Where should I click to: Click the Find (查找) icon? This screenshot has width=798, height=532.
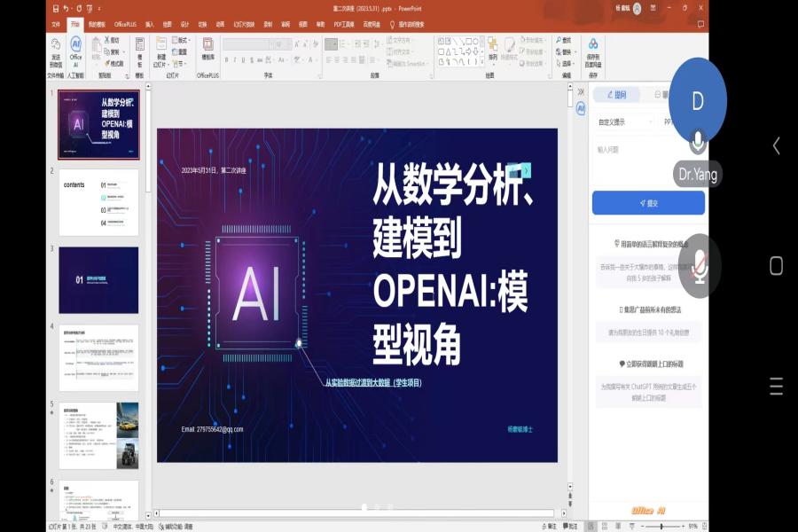tap(565, 40)
